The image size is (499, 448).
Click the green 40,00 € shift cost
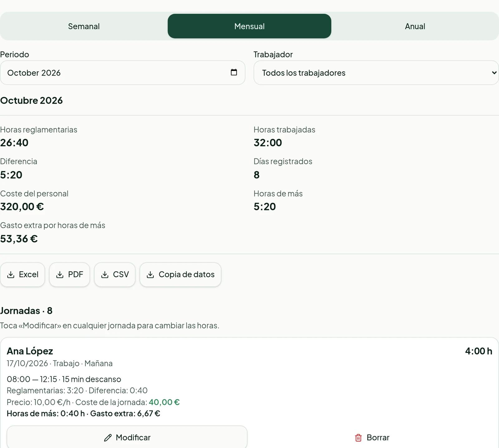pos(164,402)
